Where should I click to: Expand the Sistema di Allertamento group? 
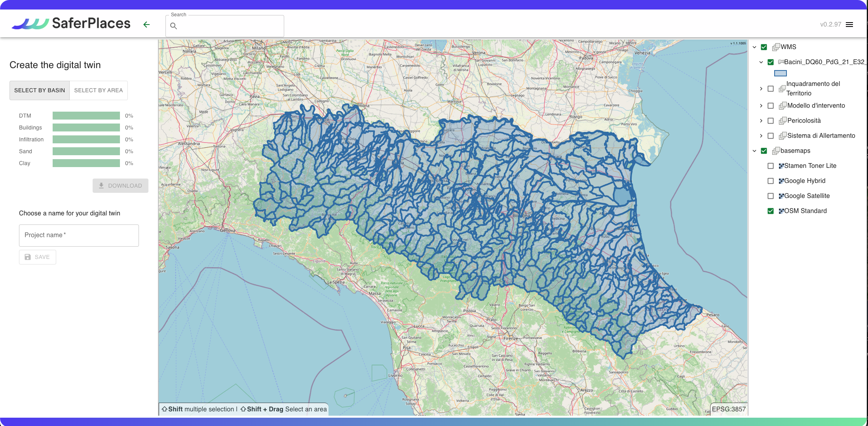[761, 136]
